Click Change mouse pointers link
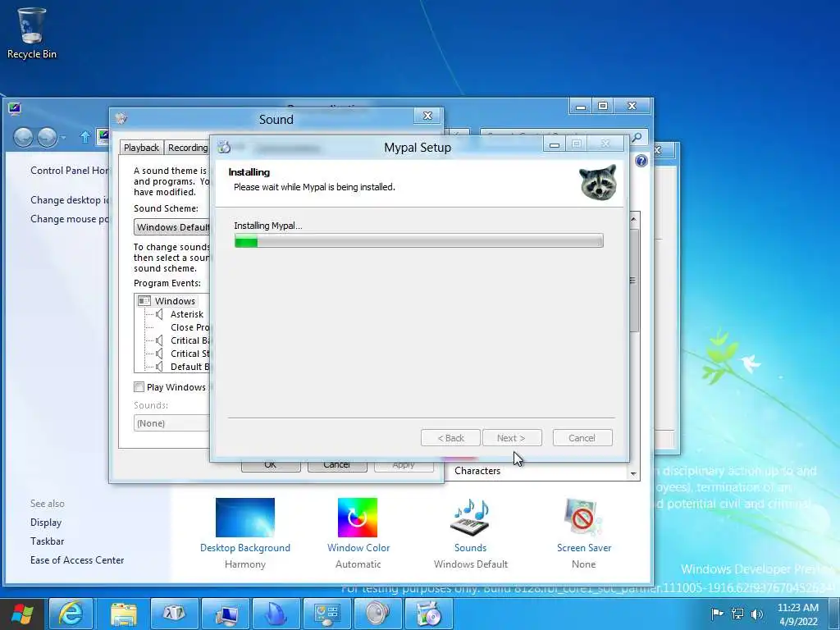Screen dimensions: 840x630 (70, 218)
